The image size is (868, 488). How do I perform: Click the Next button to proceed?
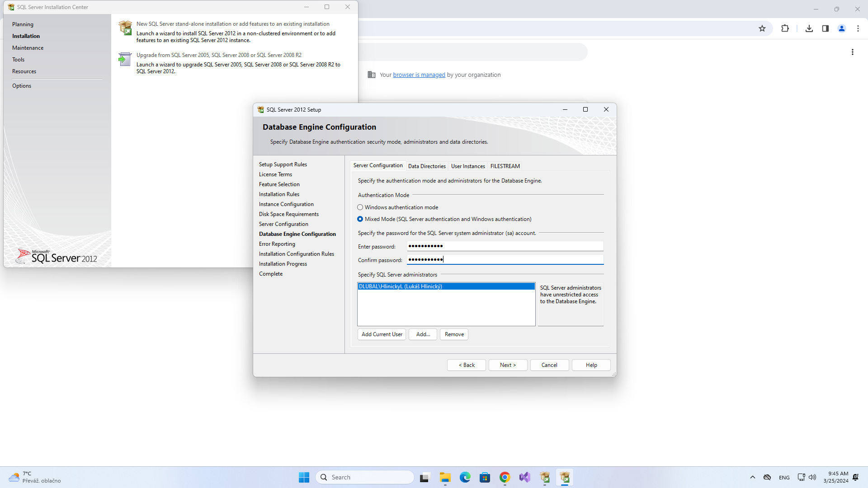508,364
